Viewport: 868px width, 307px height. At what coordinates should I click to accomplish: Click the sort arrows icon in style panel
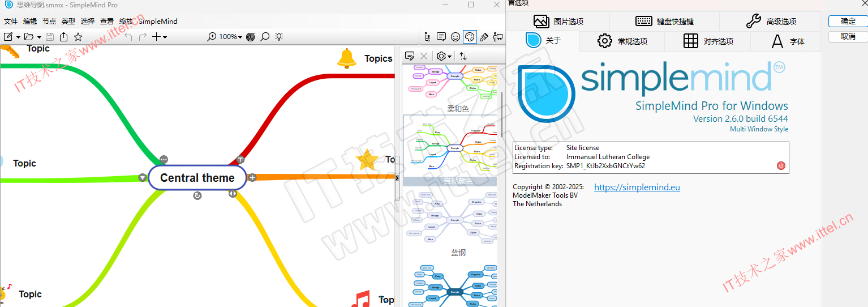point(463,56)
